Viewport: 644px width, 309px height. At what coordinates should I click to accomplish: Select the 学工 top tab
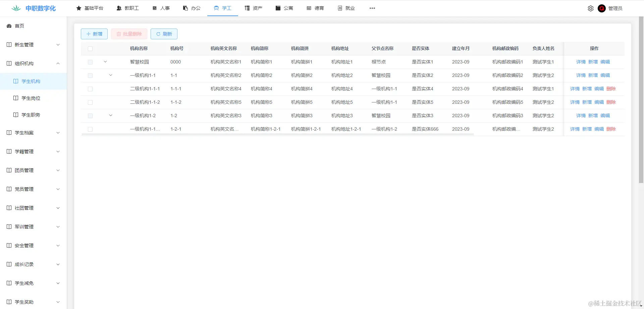point(223,8)
